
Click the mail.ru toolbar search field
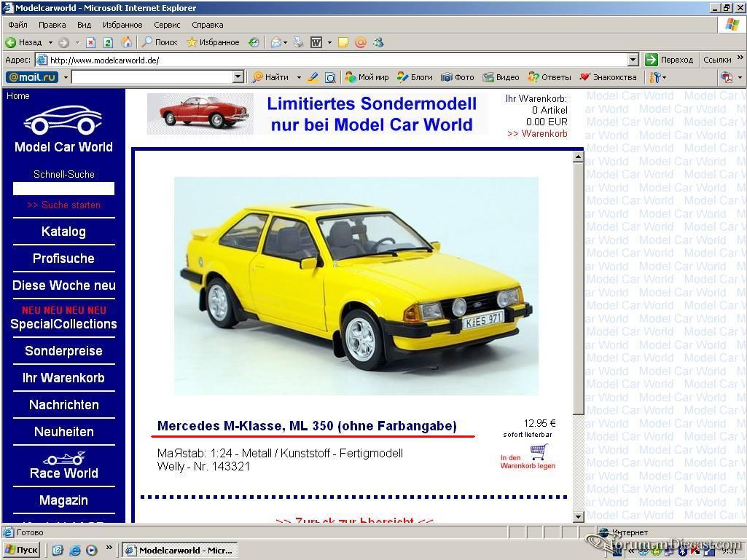(152, 77)
